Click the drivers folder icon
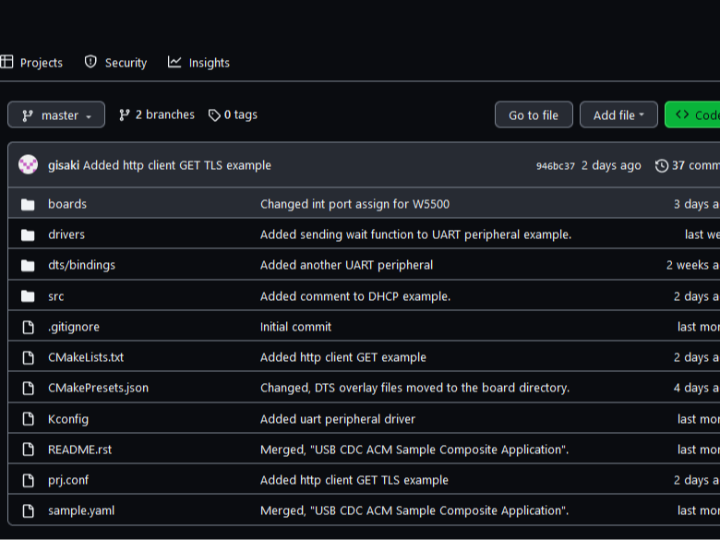720x540 pixels. point(28,235)
